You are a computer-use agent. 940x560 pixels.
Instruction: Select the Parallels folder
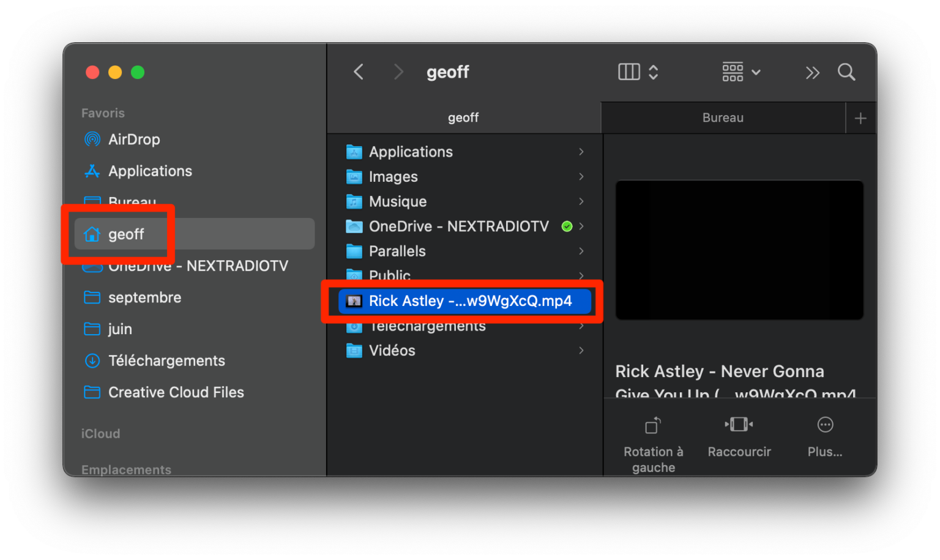(465, 251)
